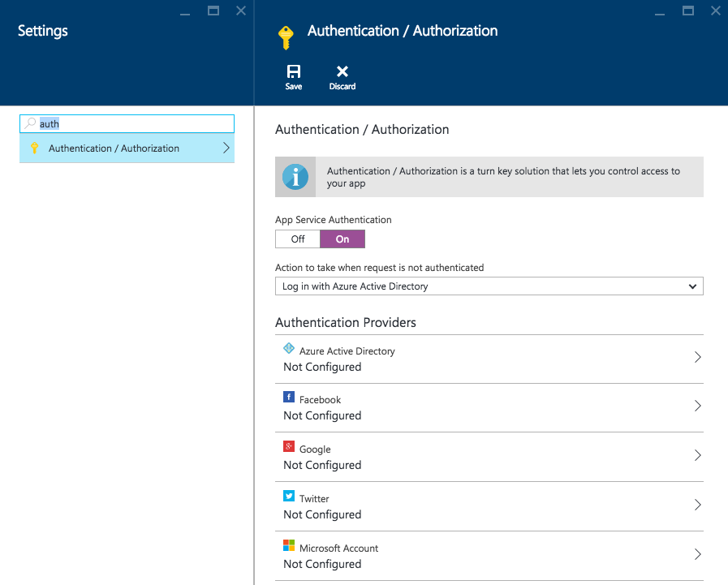This screenshot has height=585, width=728.
Task: Open Facebook provider name
Action: [x=320, y=400]
